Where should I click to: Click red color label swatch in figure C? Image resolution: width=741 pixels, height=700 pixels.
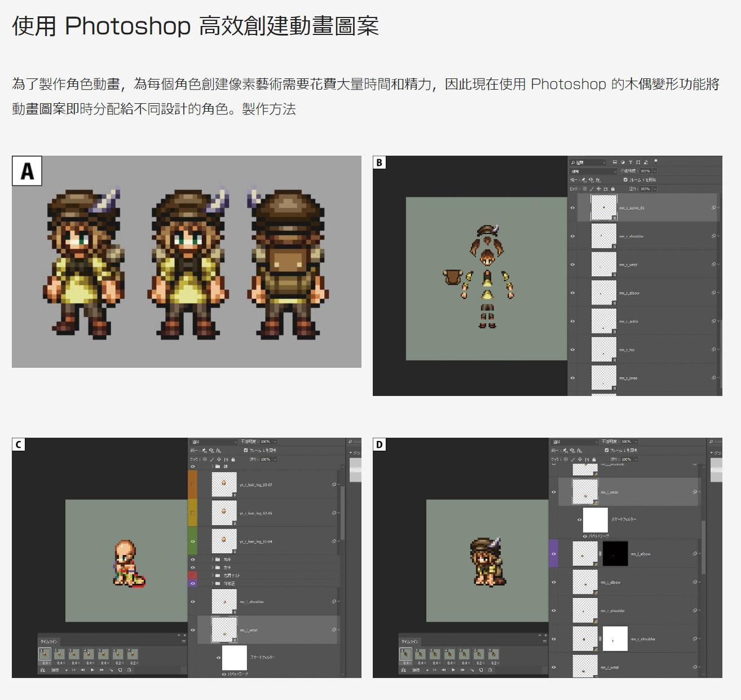(192, 575)
